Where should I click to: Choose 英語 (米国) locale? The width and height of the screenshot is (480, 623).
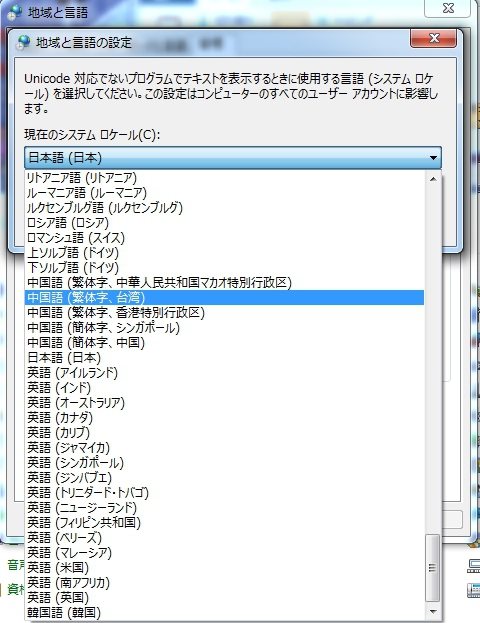[224, 568]
